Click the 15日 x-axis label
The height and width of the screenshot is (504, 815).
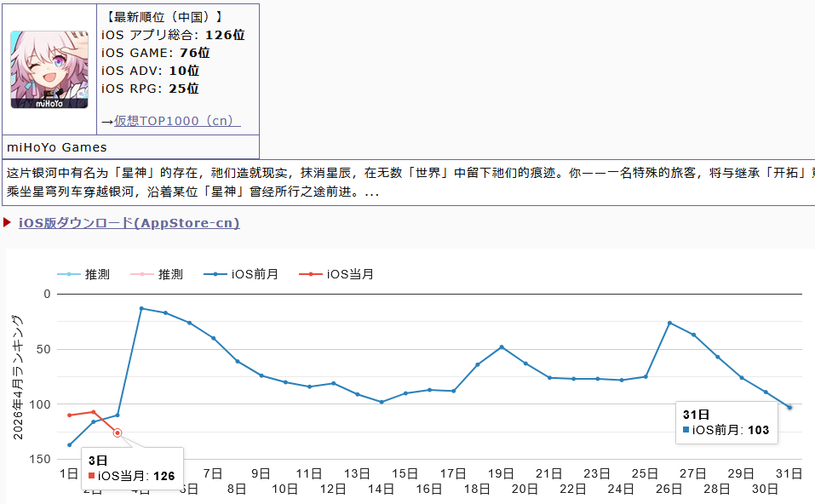click(405, 474)
